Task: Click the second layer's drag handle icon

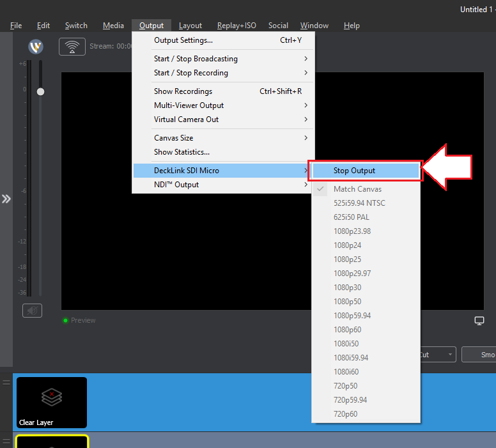Action: [6, 441]
